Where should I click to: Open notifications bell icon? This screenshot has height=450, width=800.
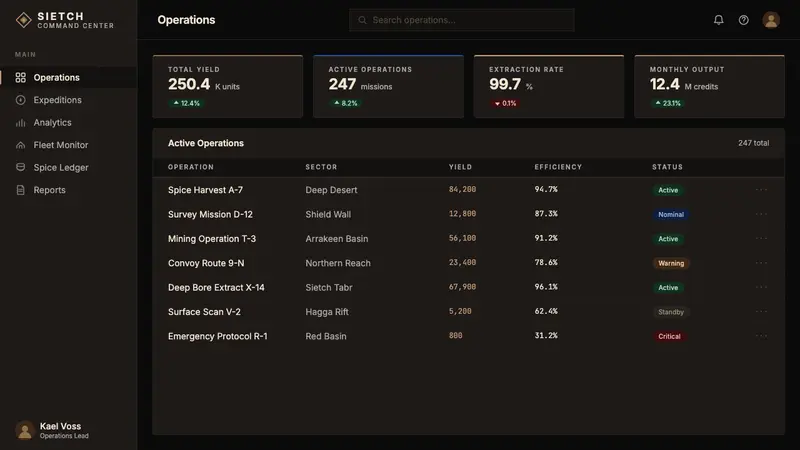pyautogui.click(x=718, y=20)
